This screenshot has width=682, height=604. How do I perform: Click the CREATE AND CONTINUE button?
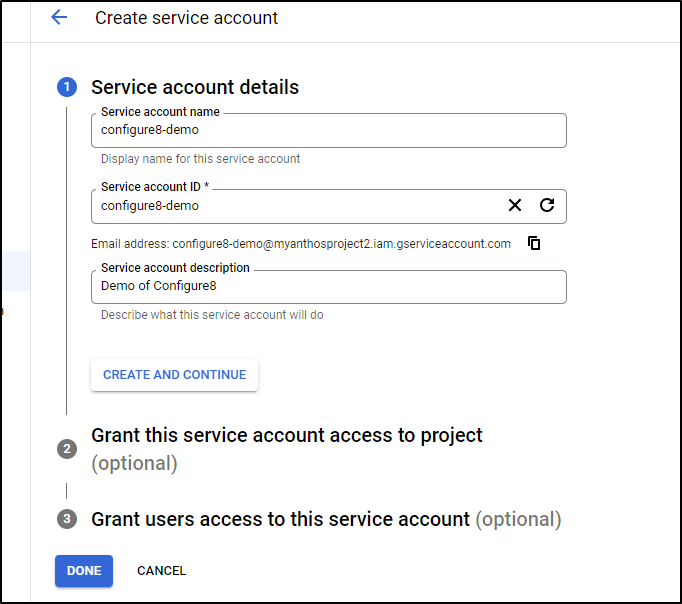point(174,374)
